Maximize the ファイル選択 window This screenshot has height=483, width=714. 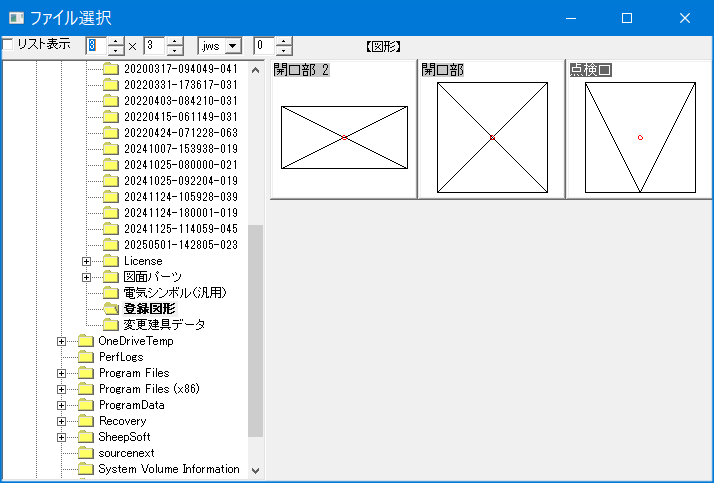coord(627,18)
